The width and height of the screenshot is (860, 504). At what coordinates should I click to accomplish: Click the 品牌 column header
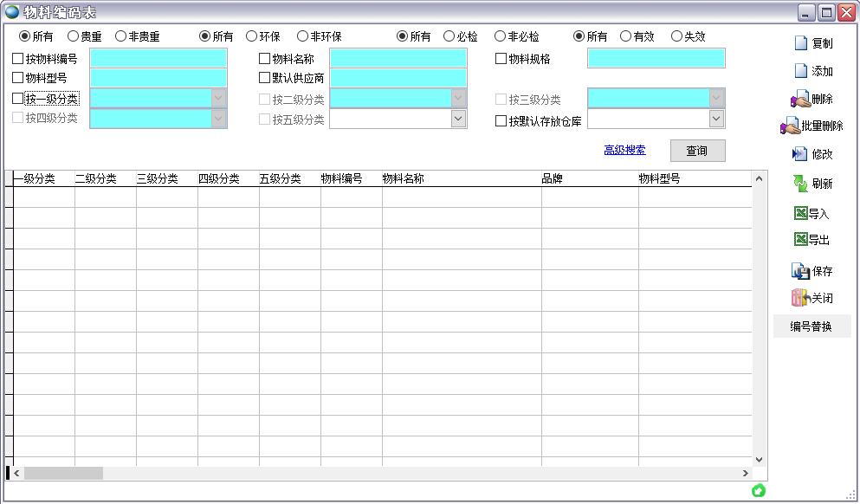[x=553, y=178]
